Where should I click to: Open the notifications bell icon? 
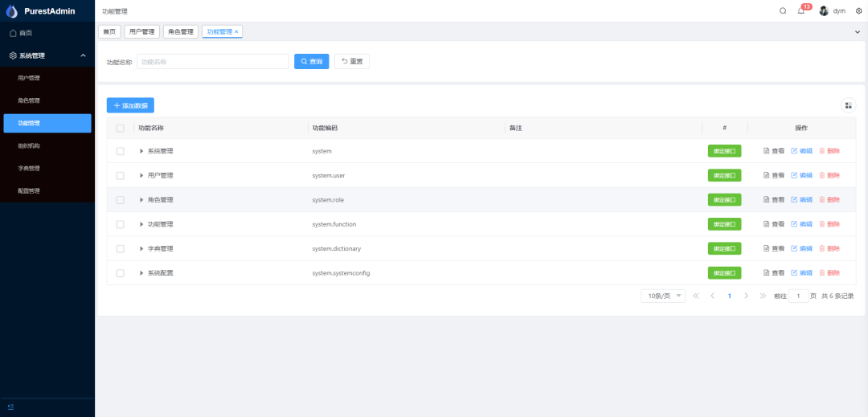(800, 11)
